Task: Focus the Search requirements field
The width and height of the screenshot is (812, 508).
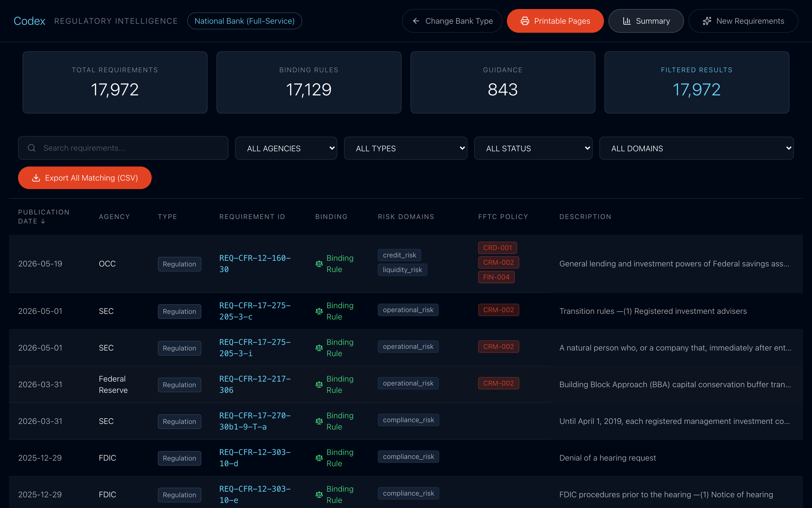Action: (123, 148)
